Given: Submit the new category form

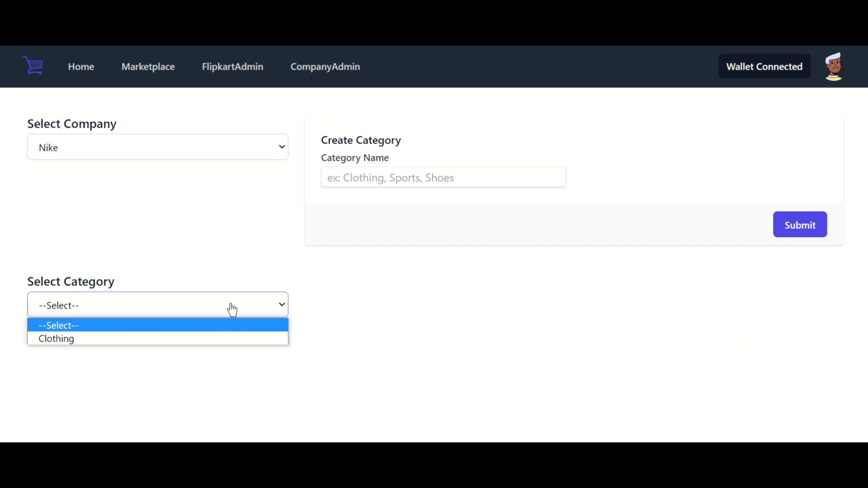Looking at the screenshot, I should pos(799,225).
